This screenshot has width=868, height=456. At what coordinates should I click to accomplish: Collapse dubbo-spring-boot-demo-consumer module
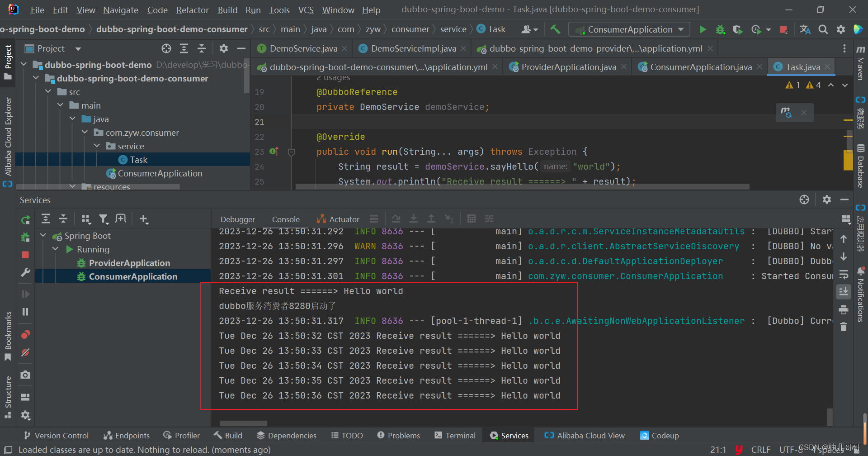tap(36, 78)
